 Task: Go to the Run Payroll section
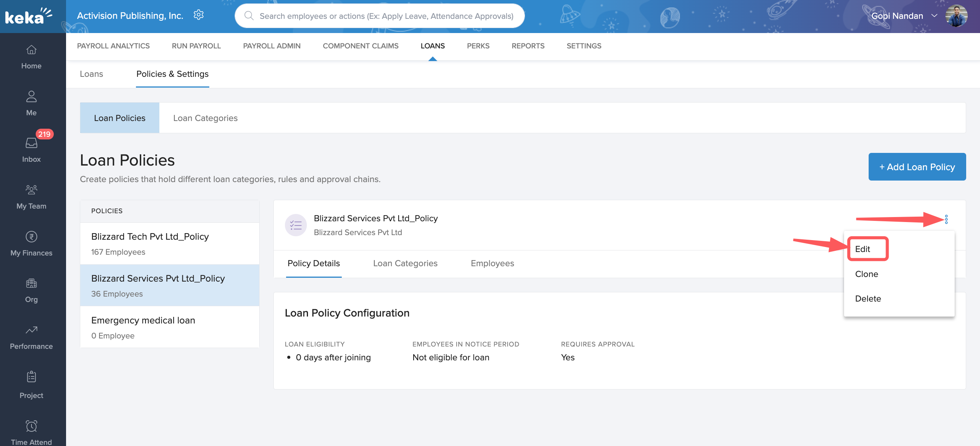[x=196, y=46]
